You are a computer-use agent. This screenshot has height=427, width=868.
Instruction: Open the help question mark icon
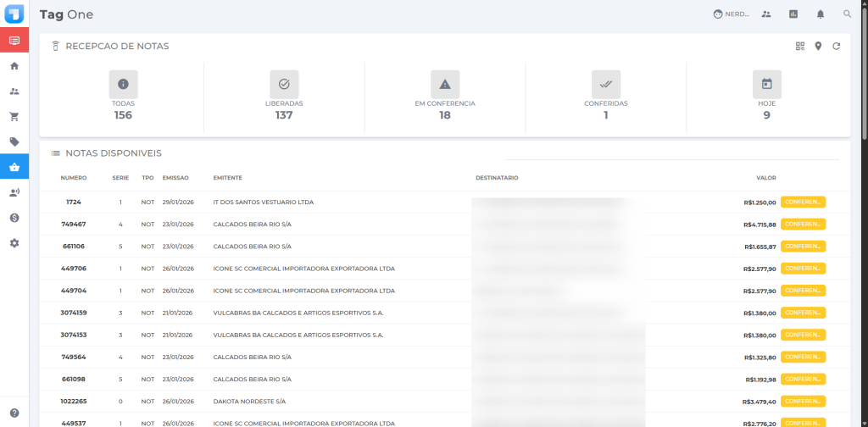coord(14,413)
